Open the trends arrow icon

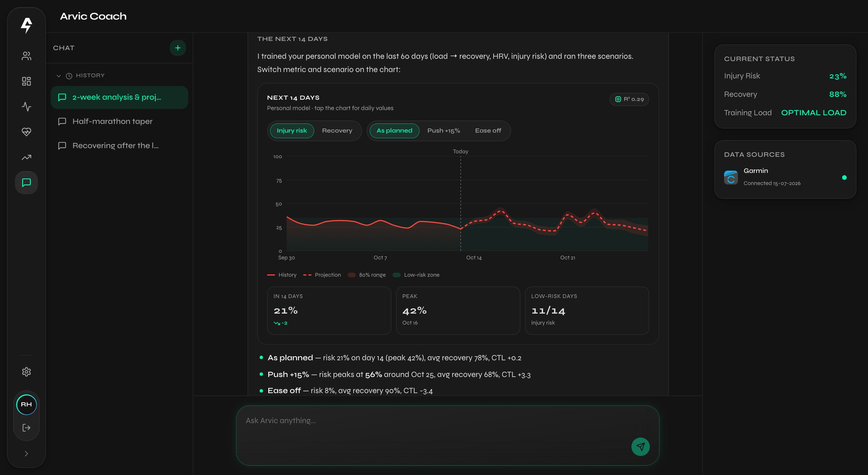[27, 157]
